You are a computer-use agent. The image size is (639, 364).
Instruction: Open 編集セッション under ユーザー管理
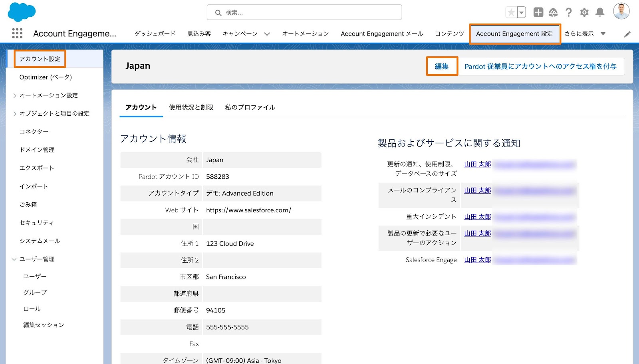point(44,325)
